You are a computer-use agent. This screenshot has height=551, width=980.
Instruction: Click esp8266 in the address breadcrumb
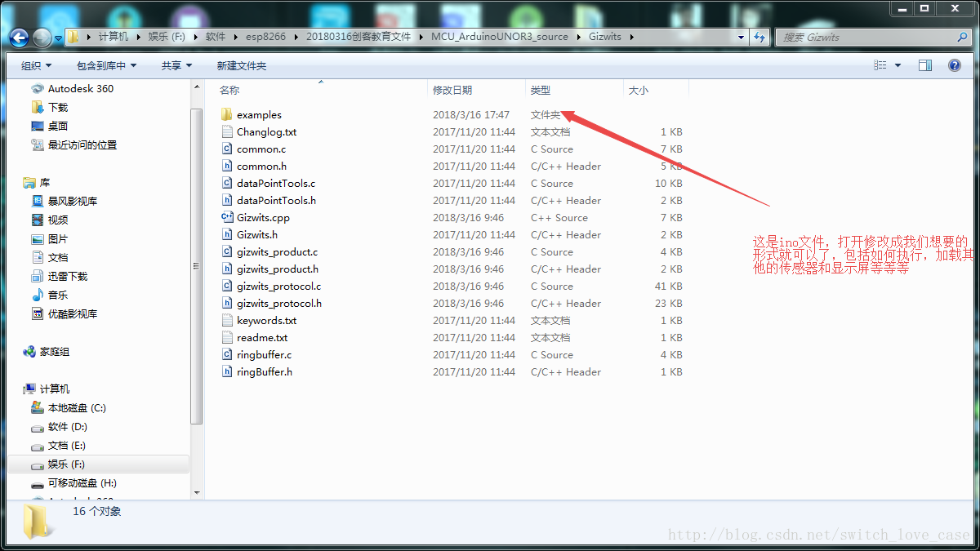pyautogui.click(x=265, y=37)
